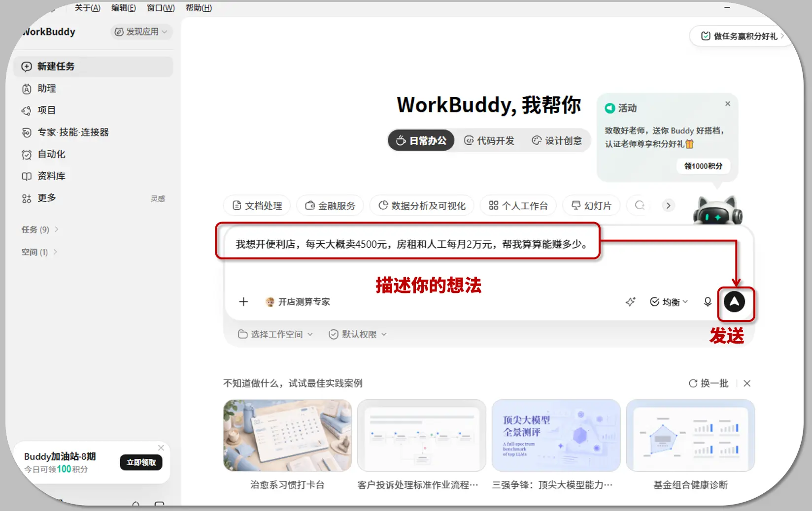Click the 开店测算专家 expert tag
The height and width of the screenshot is (511, 812).
tap(298, 302)
